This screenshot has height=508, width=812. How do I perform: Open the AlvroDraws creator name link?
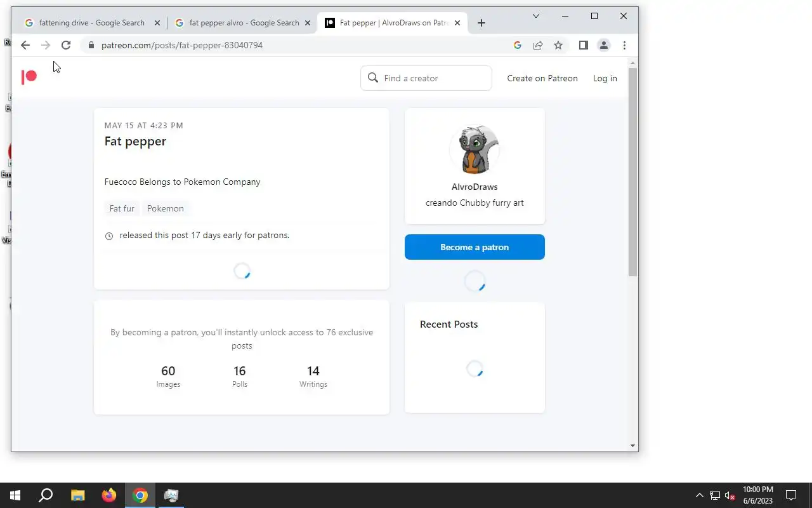pyautogui.click(x=475, y=187)
